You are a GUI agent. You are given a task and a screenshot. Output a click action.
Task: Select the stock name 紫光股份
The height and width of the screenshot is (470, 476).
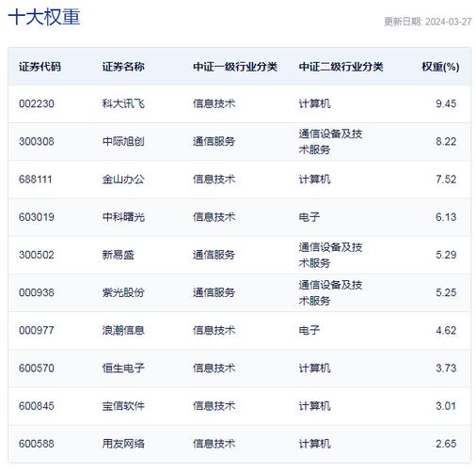[x=123, y=292]
